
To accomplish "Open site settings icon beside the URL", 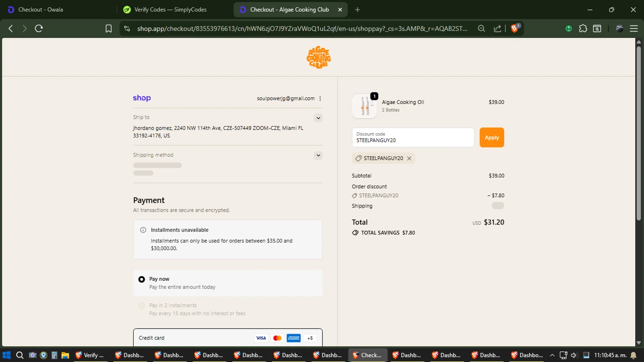I will coord(127,28).
